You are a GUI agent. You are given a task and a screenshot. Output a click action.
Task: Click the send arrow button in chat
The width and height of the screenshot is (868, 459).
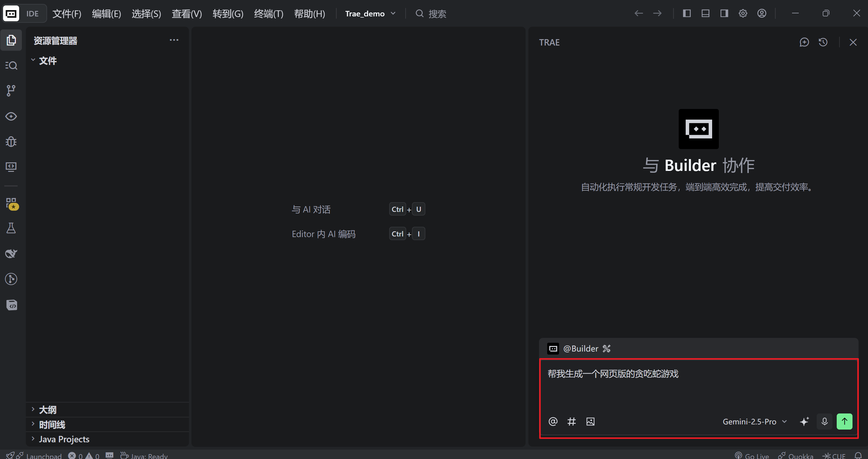coord(844,421)
